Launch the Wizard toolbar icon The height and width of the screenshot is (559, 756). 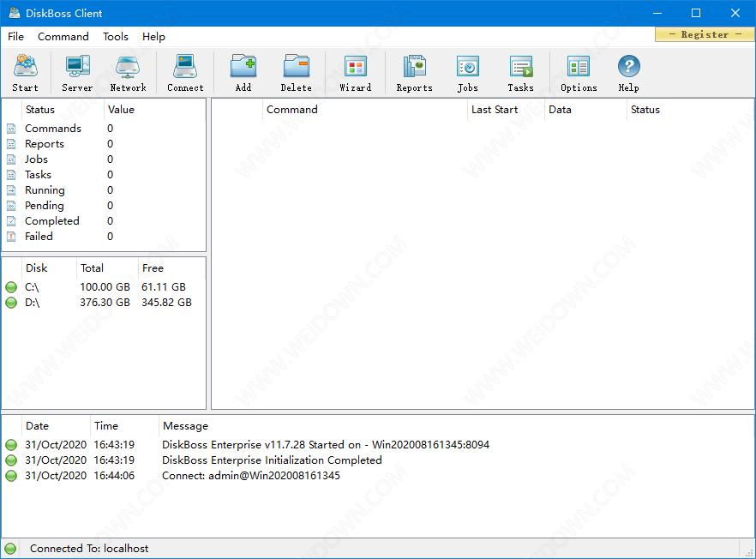tap(356, 66)
